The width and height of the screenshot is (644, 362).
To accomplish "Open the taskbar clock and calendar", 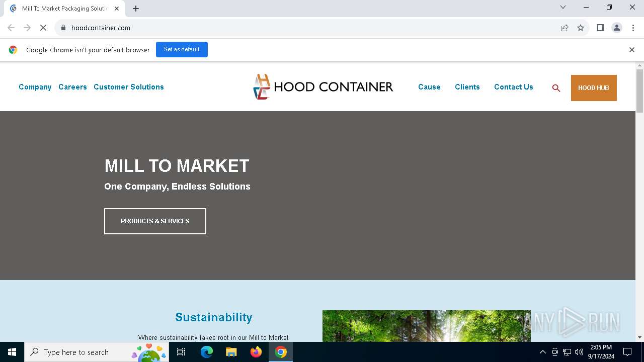I will 601,352.
